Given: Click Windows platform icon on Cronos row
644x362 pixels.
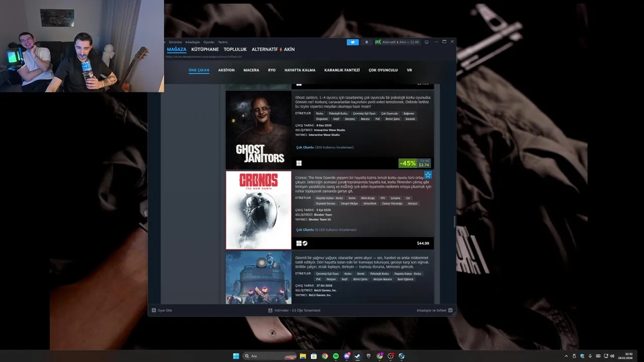Looking at the screenshot, I should (x=298, y=243).
